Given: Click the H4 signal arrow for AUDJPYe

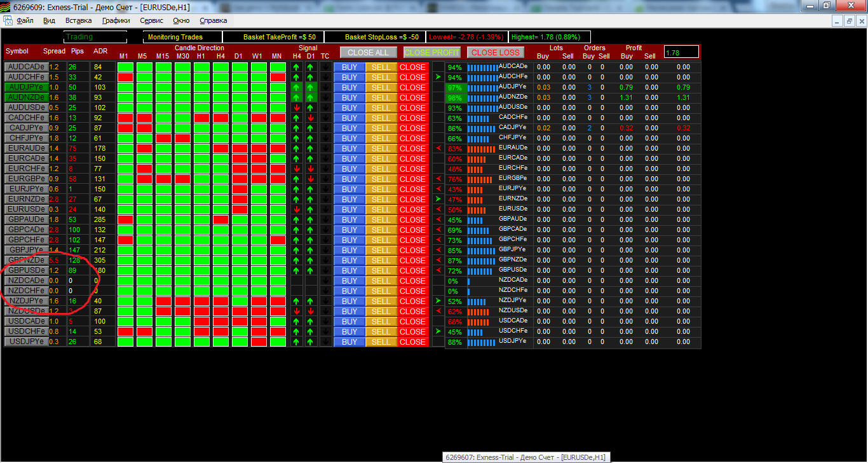Looking at the screenshot, I should pos(297,87).
